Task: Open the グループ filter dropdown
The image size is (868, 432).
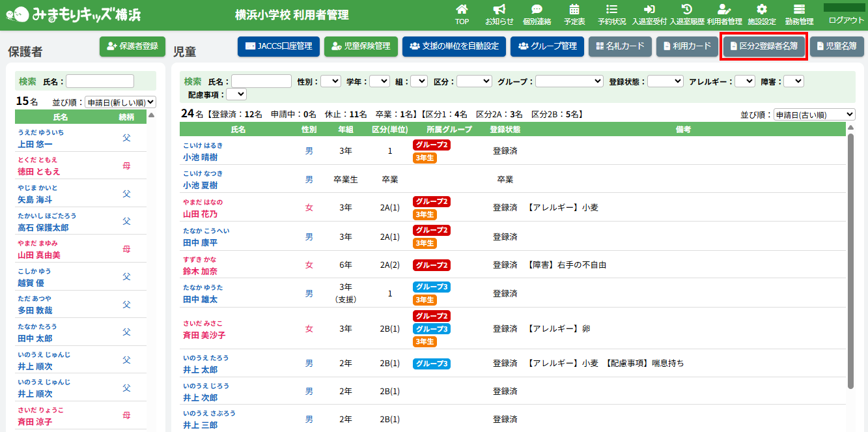Action: point(569,81)
